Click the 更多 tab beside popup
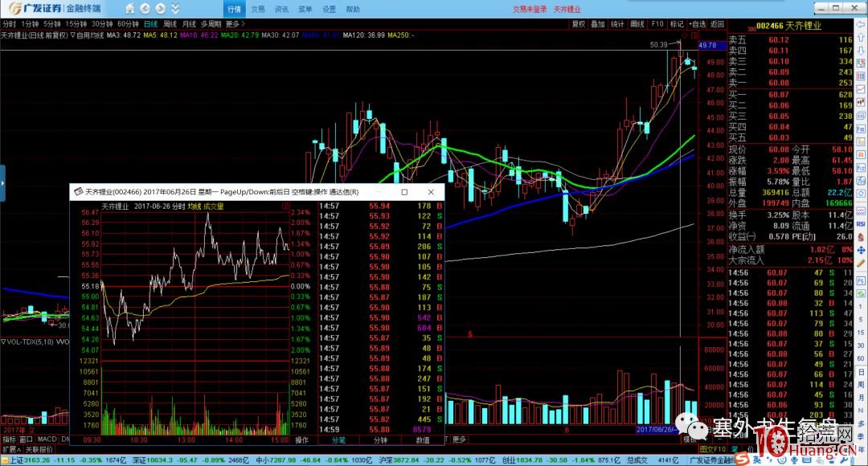868x466 pixels. pyautogui.click(x=460, y=439)
